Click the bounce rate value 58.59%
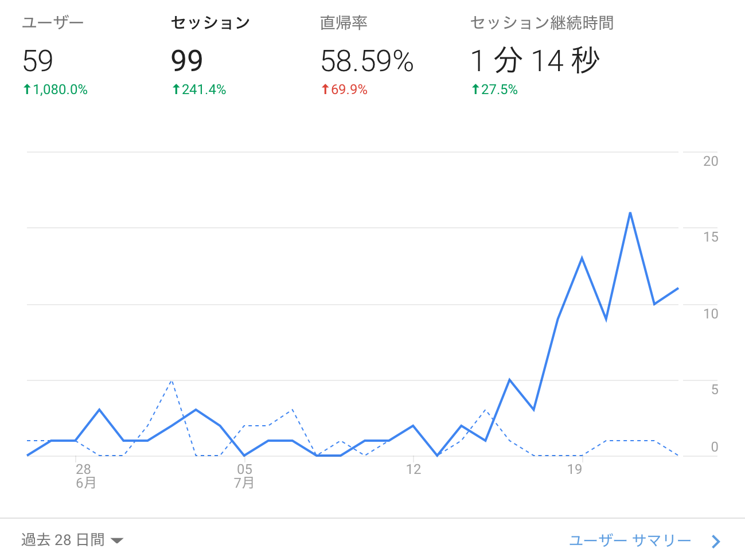Screen dimensions: 745x560 pyautogui.click(x=367, y=61)
